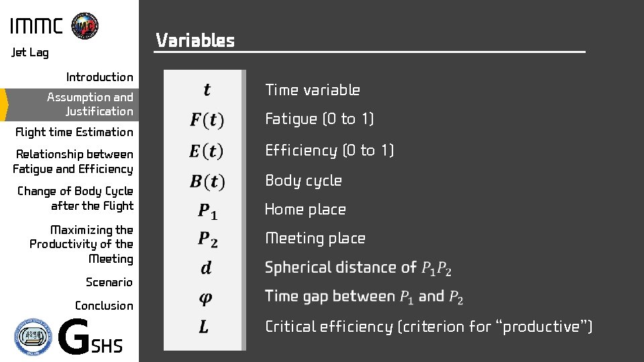Click the Variables slide title
The image size is (644, 362).
point(195,41)
